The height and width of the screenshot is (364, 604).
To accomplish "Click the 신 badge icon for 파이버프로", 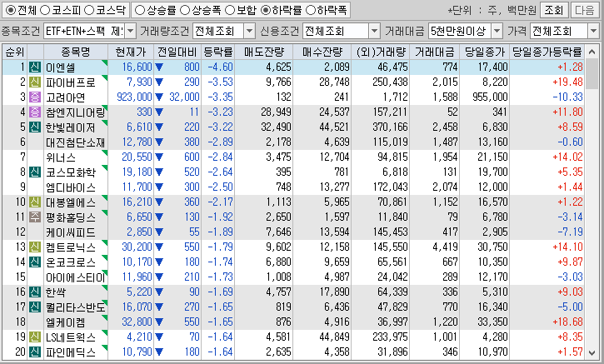I will [x=35, y=82].
